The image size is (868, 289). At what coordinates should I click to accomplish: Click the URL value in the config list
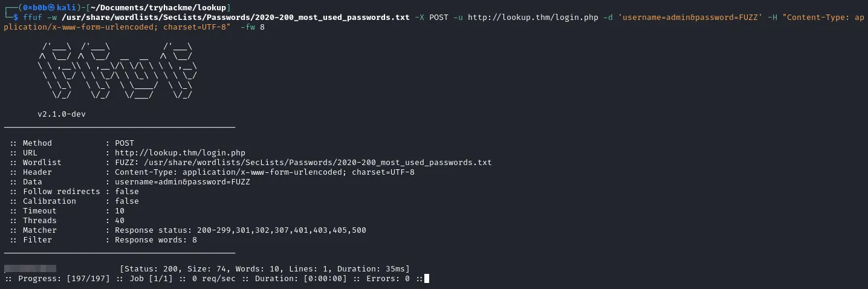click(180, 153)
